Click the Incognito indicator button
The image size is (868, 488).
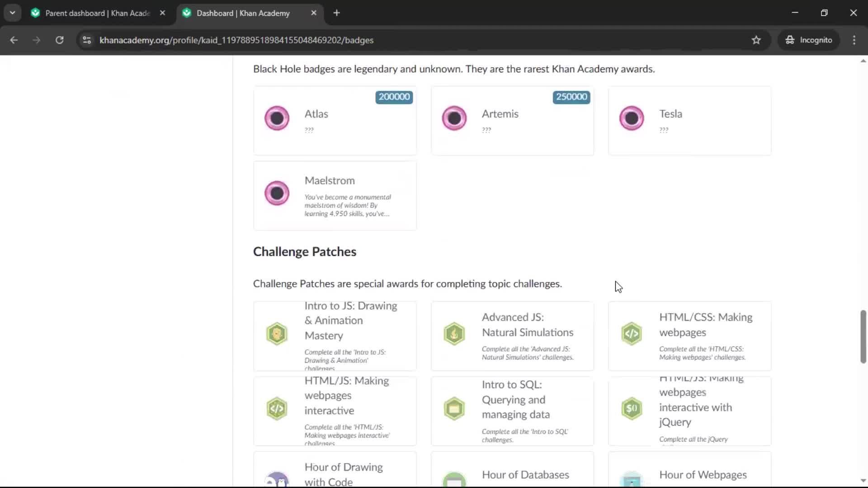click(808, 40)
